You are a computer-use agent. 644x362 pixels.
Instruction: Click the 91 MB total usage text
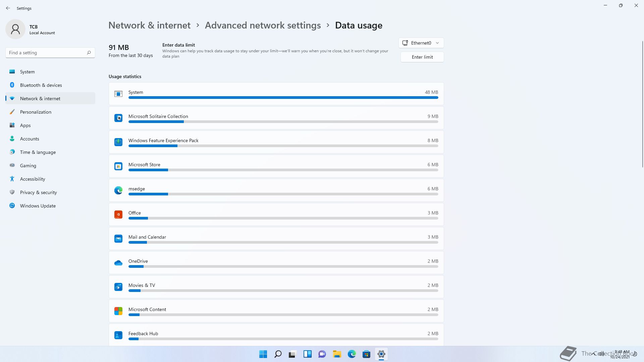119,48
